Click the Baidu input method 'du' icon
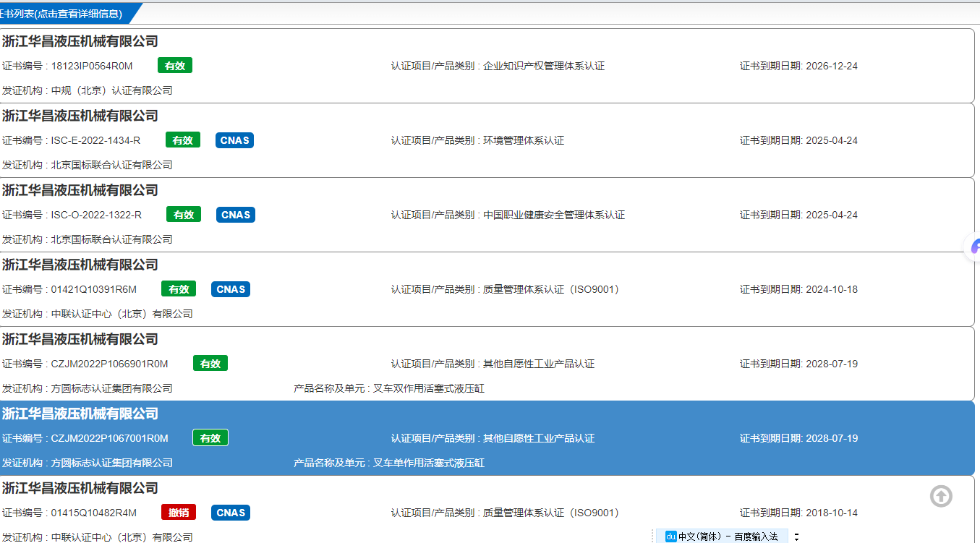 (670, 536)
